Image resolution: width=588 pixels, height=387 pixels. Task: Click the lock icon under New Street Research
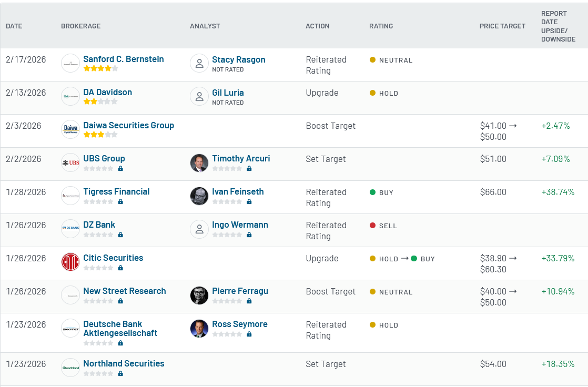point(120,301)
